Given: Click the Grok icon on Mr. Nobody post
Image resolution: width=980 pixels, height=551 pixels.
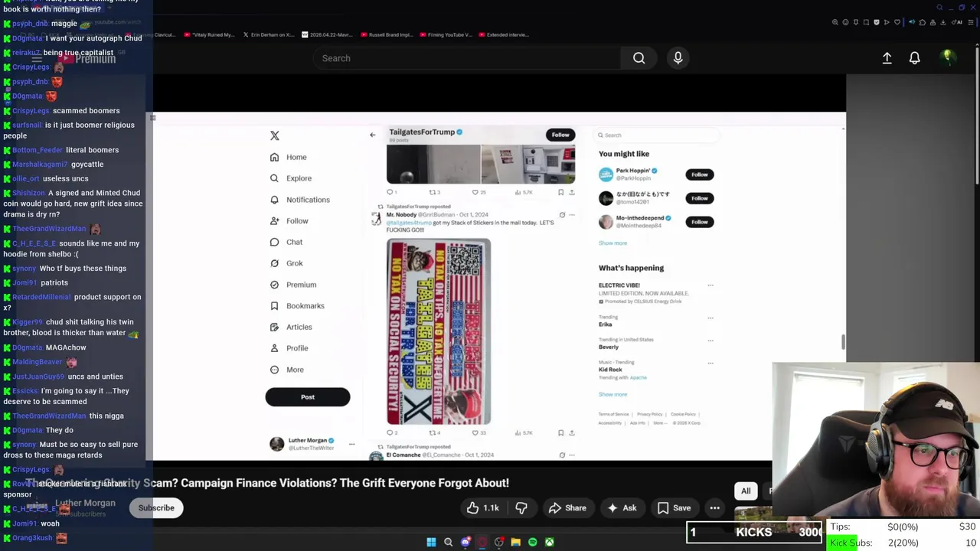Looking at the screenshot, I should pyautogui.click(x=562, y=215).
